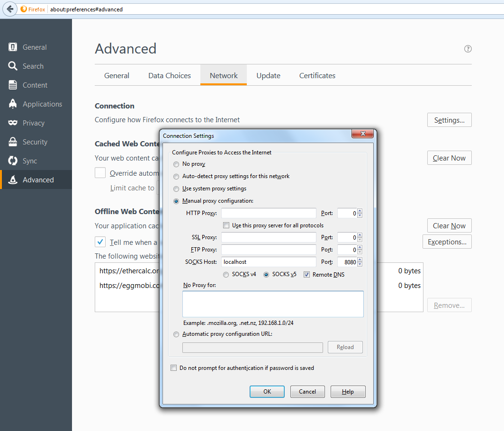Screen dimensions: 504x431
Task: Increase the HTTP Proxy port value
Action: (360, 211)
